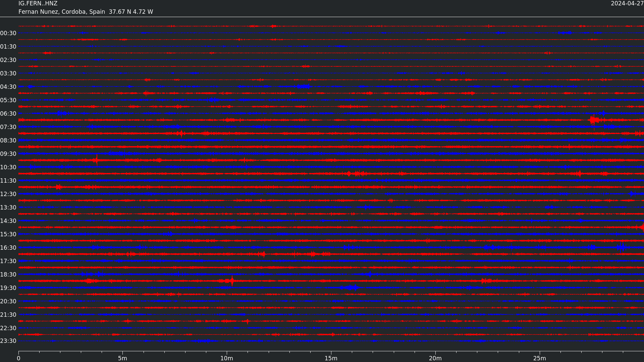Click the IG.FERN..HNZ station code
Image resolution: width=644 pixels, height=362 pixels.
point(38,3)
